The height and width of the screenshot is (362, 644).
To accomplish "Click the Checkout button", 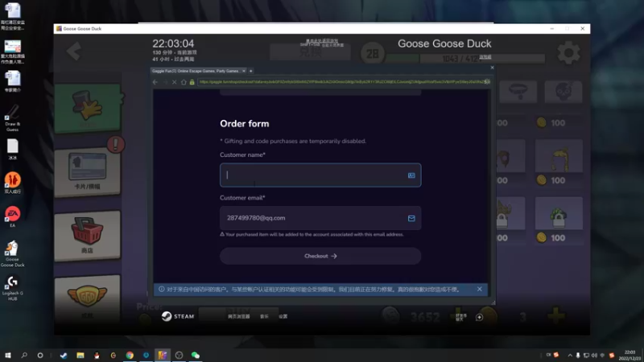I will click(x=320, y=256).
